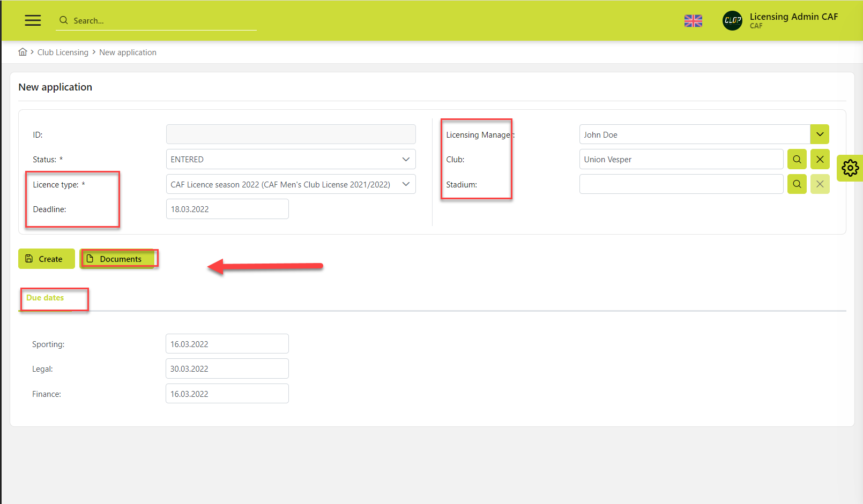Click the UK flag language selector
The image size is (863, 504).
pyautogui.click(x=693, y=21)
